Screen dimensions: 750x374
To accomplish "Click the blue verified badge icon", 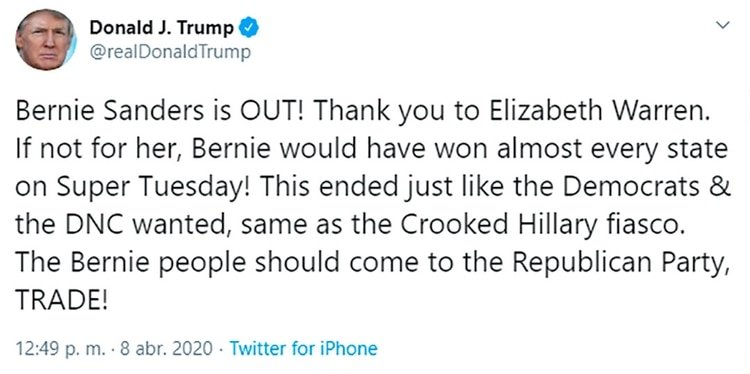I will pyautogui.click(x=249, y=28).
